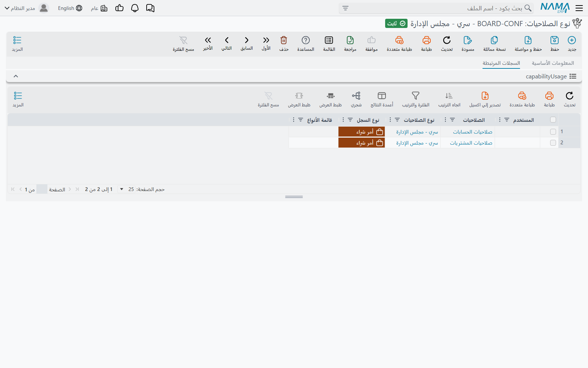The image size is (588, 368).
Task: Click the حفظ (Save) icon
Action: [x=555, y=40]
